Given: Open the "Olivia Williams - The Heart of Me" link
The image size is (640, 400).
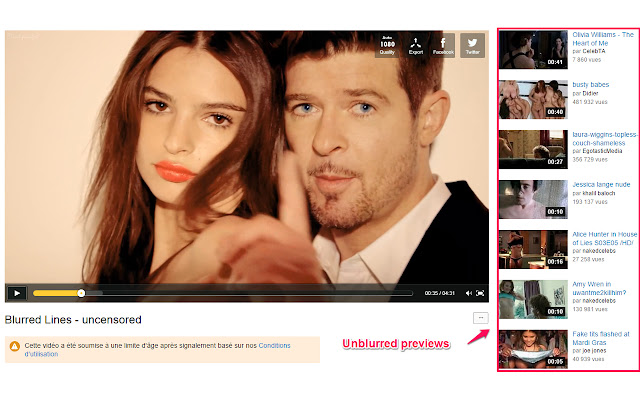Looking at the screenshot, I should (603, 39).
